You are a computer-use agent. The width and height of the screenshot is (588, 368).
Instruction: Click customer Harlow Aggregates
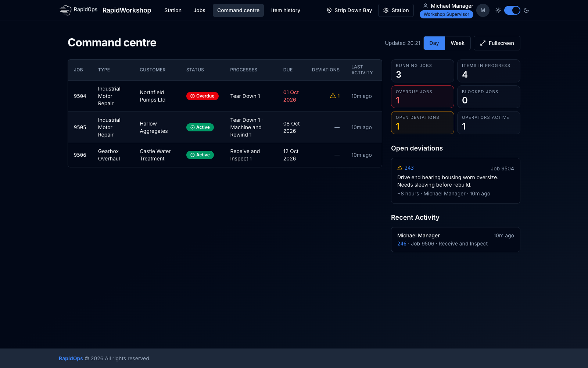tap(154, 127)
